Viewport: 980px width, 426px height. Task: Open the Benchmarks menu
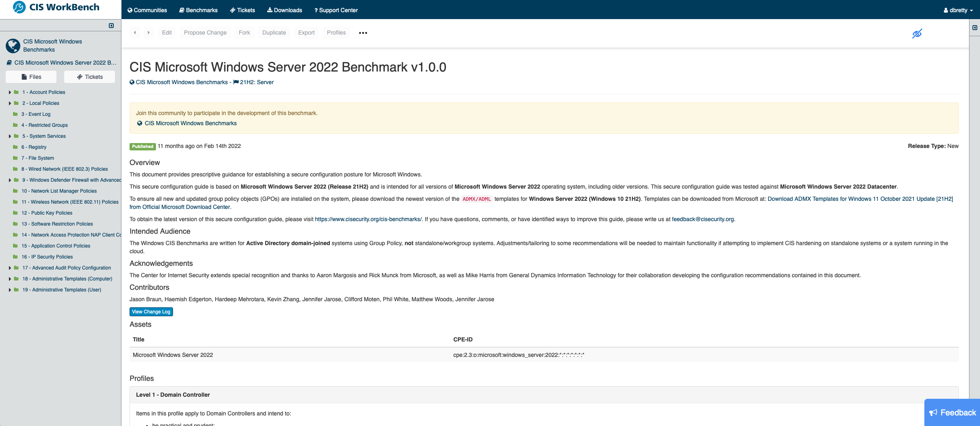(x=198, y=10)
